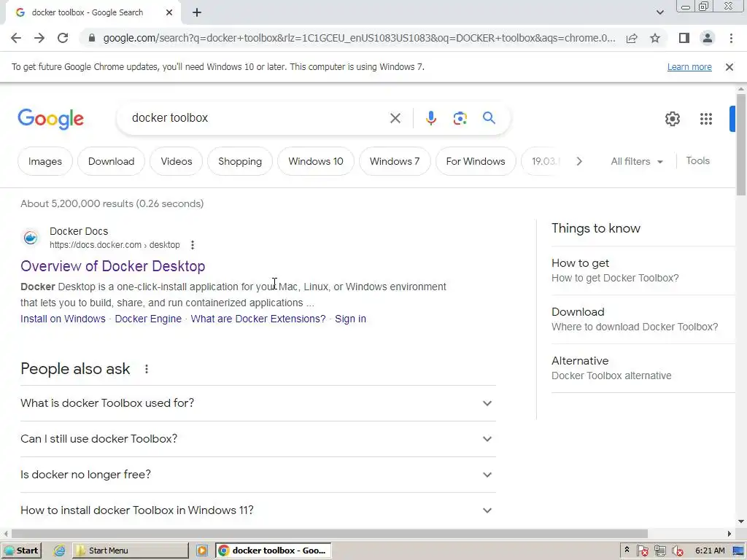
Task: Click the 6:21 AM taskbar clock
Action: click(710, 551)
